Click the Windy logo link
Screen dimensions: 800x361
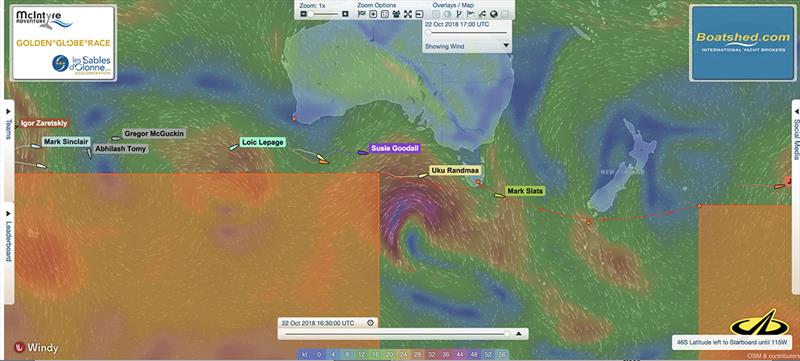click(36, 348)
